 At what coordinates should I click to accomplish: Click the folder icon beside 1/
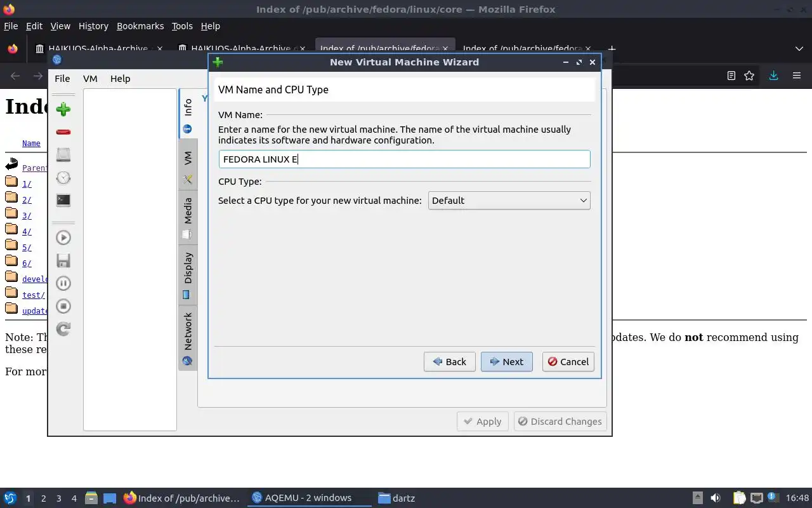[11, 182]
